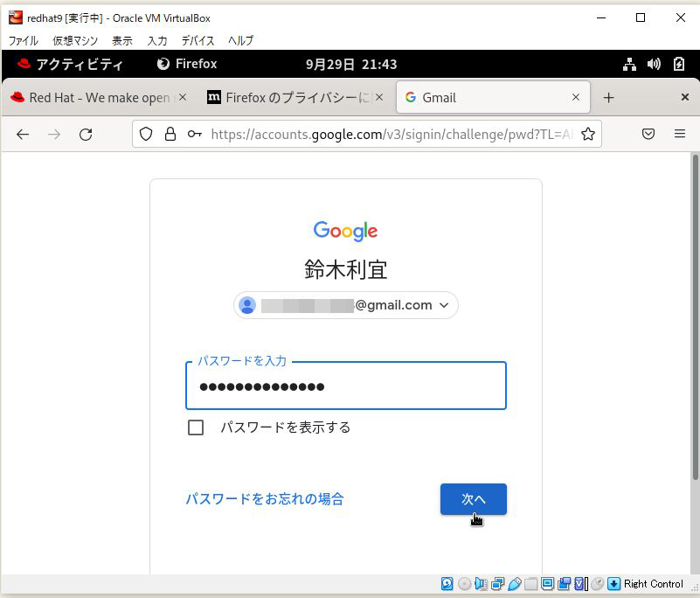The width and height of the screenshot is (700, 598).
Task: Open the デバイス menu
Action: 198,40
